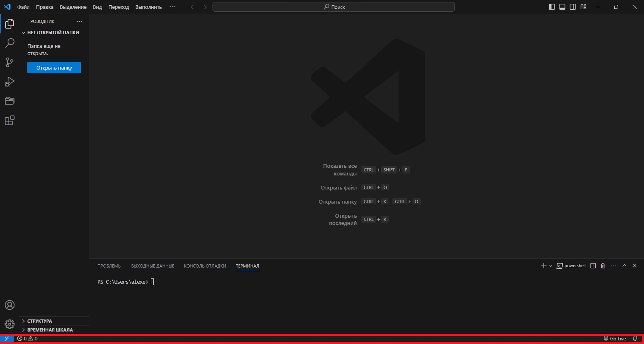Open the Выполнить menu
Viewport: 644px width, 344px height.
pos(149,7)
